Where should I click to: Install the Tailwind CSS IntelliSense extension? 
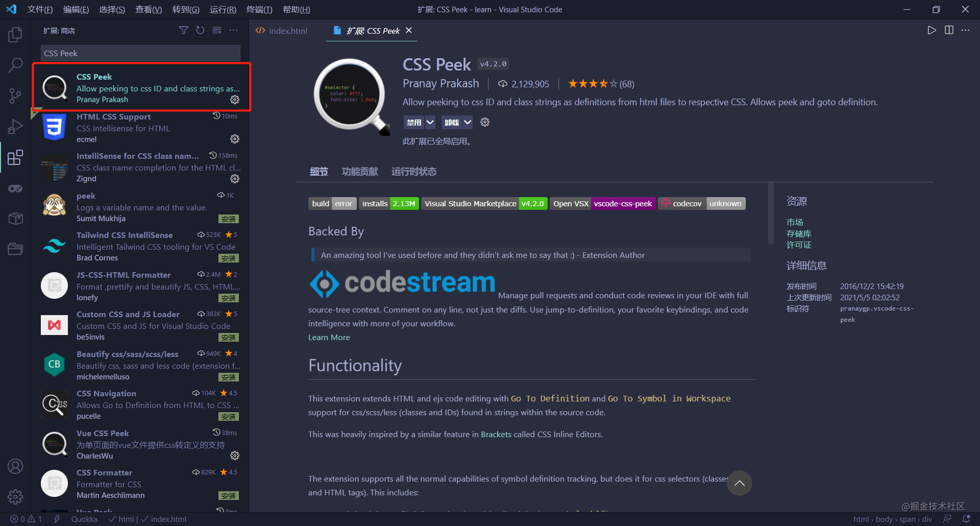[x=229, y=258]
